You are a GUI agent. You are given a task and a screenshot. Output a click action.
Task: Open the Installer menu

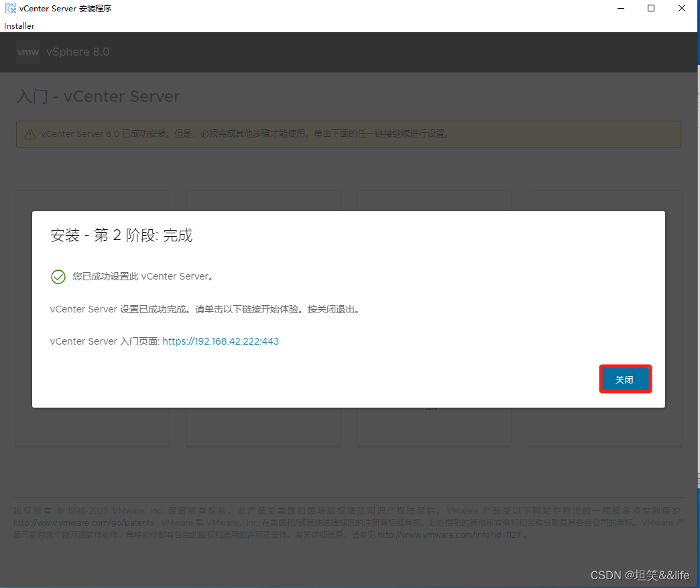(19, 26)
